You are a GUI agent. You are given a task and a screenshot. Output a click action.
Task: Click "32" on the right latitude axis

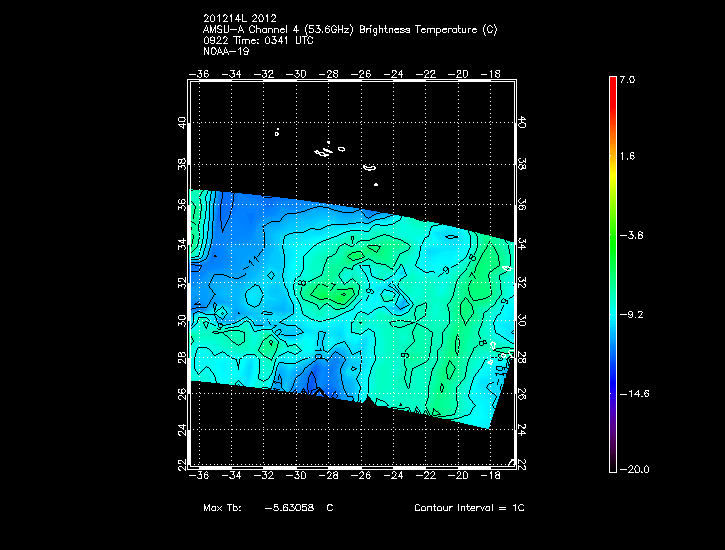click(522, 282)
